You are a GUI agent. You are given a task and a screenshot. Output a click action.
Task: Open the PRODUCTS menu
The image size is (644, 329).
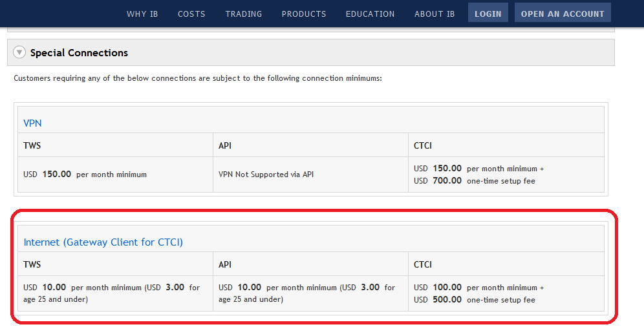(x=304, y=14)
